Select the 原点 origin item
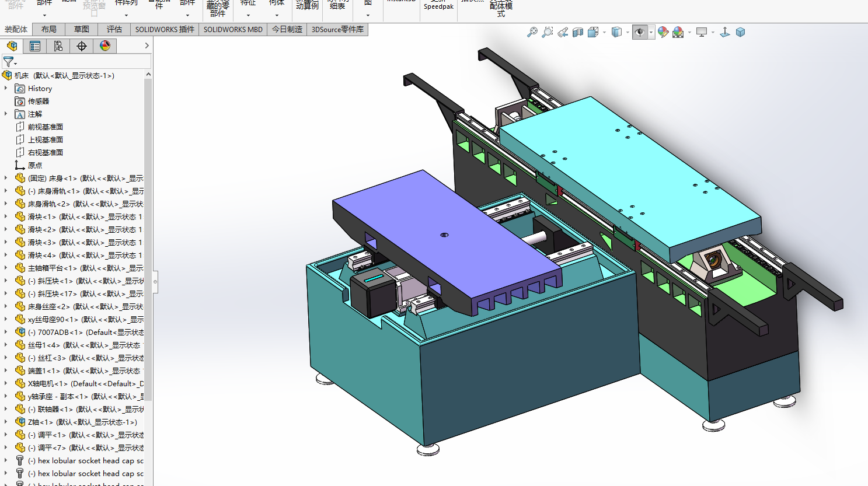 point(35,166)
